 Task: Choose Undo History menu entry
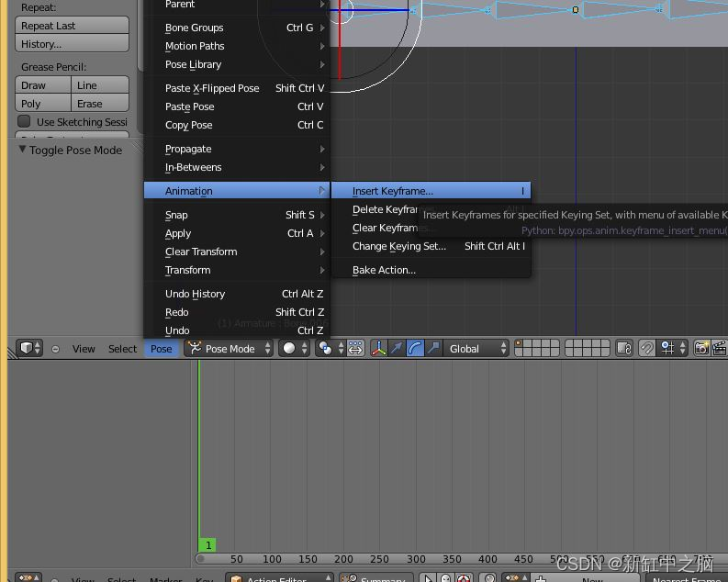[x=237, y=294]
